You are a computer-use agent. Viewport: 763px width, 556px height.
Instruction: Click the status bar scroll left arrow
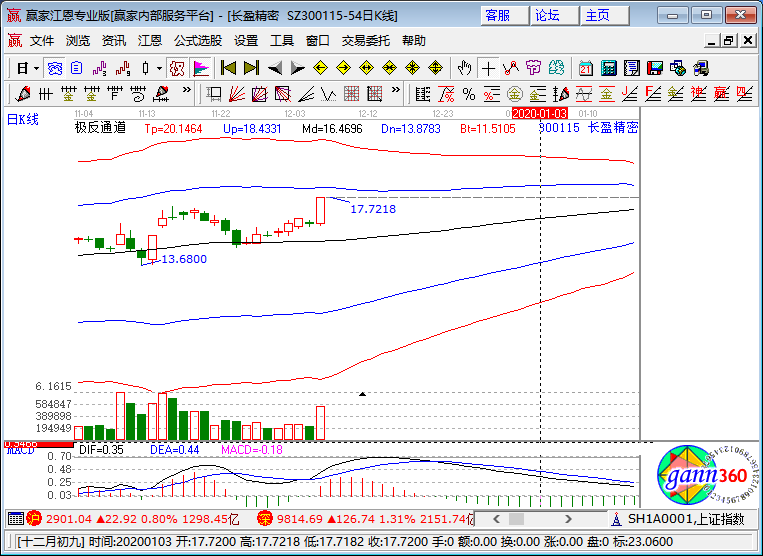coord(496,519)
